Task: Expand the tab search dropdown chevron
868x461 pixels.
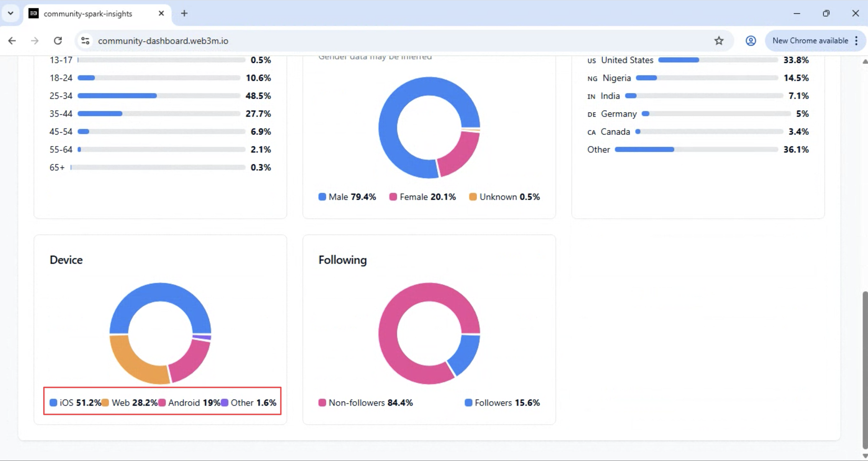Action: pyautogui.click(x=10, y=13)
